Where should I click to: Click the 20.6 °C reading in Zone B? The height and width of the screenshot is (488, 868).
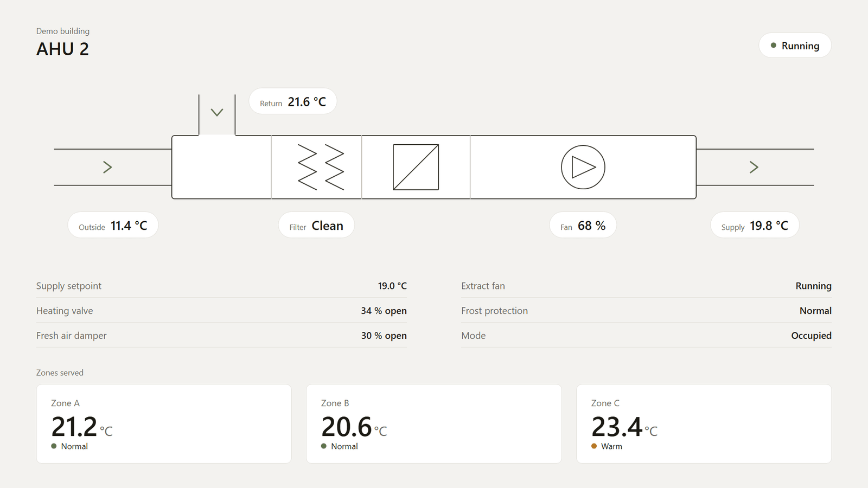tap(354, 427)
